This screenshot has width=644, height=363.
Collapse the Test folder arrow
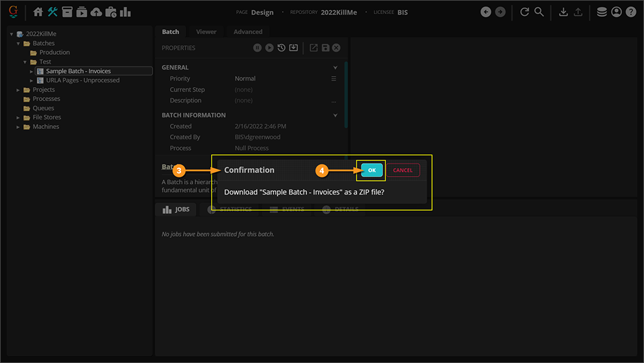click(x=25, y=62)
